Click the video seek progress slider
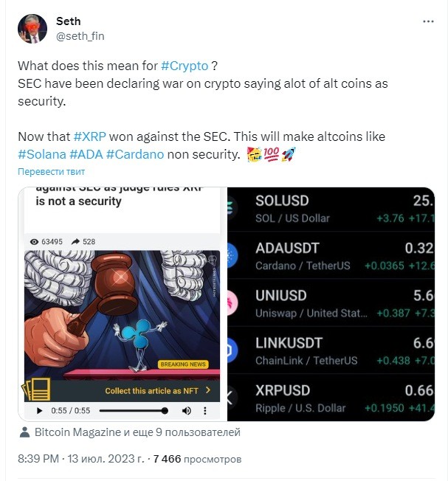The image size is (448, 481). coord(134,410)
